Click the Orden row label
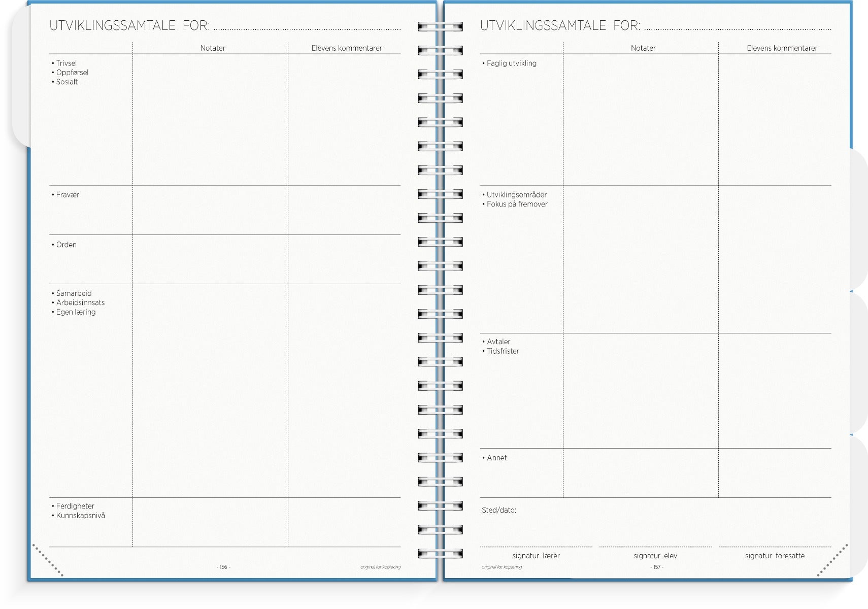Image resolution: width=868 pixels, height=609 pixels. pyautogui.click(x=66, y=245)
